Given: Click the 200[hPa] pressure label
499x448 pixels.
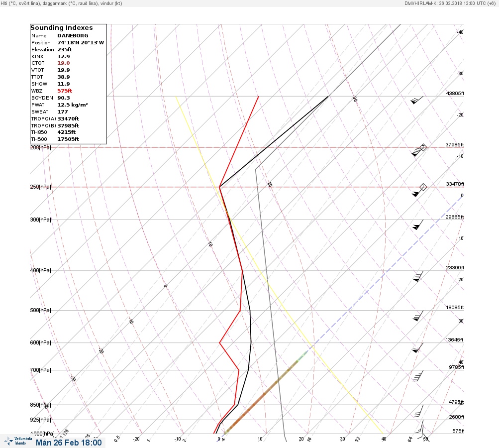Looking at the screenshot, I should pyautogui.click(x=40, y=147).
